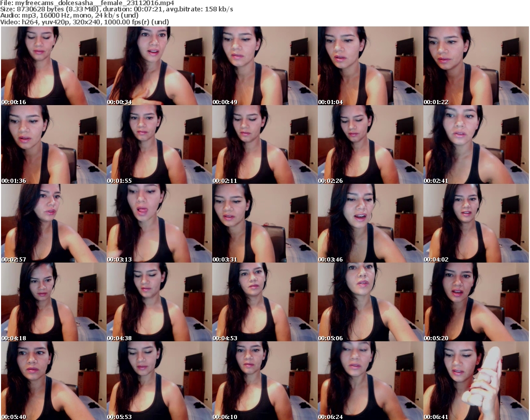Select the frame stamped 00:04:38
This screenshot has height=420, width=530.
tap(159, 302)
